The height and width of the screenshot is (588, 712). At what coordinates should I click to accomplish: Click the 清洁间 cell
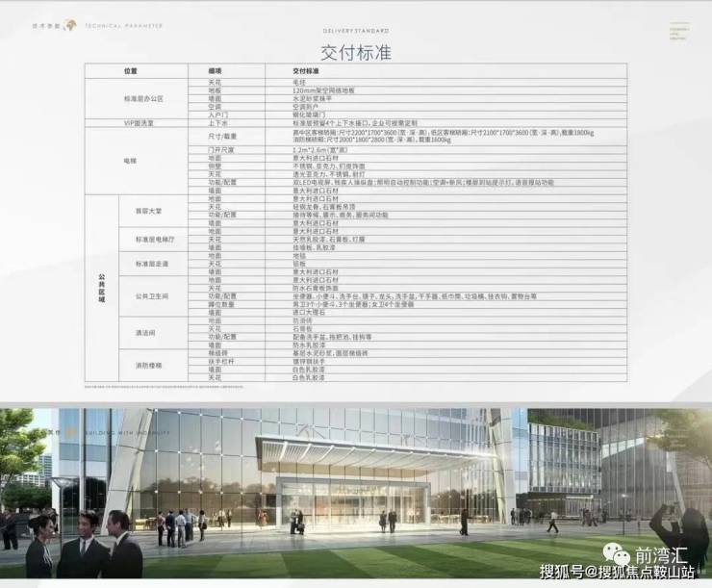pyautogui.click(x=145, y=333)
